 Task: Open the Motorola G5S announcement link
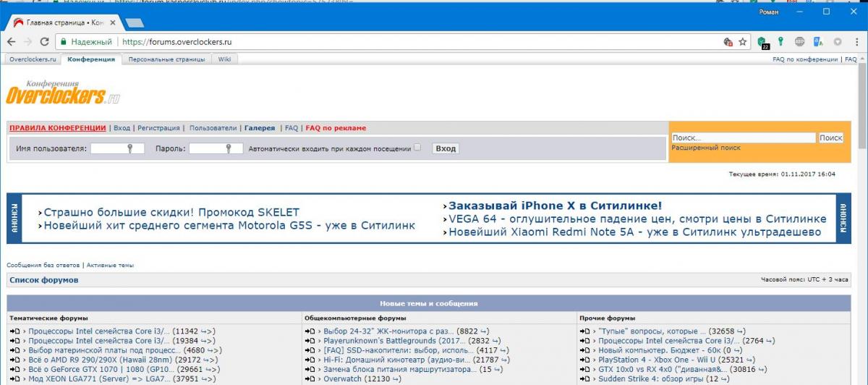(229, 225)
